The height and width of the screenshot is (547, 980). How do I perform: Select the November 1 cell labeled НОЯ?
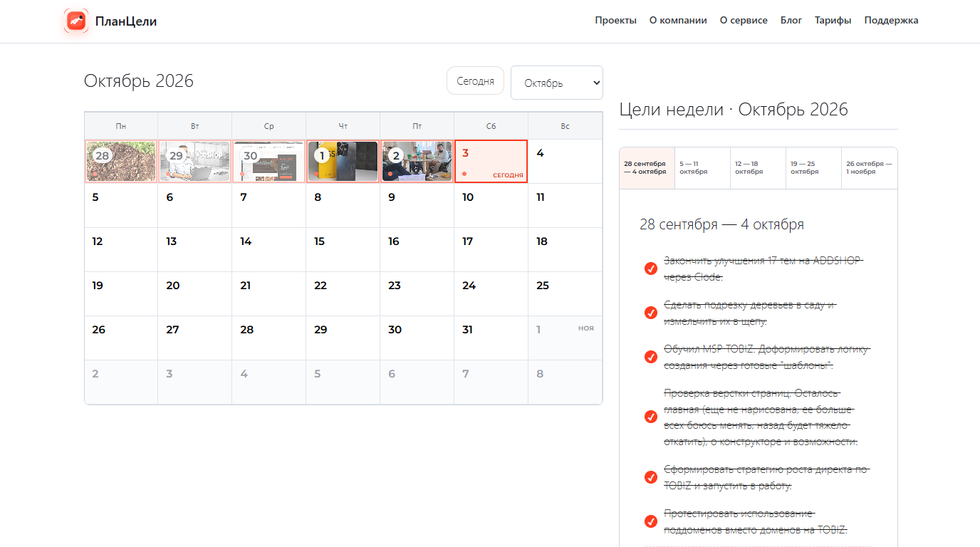(x=565, y=338)
